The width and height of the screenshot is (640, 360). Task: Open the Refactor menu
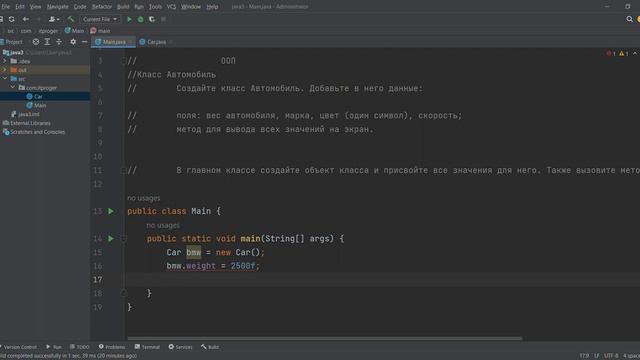pyautogui.click(x=102, y=7)
